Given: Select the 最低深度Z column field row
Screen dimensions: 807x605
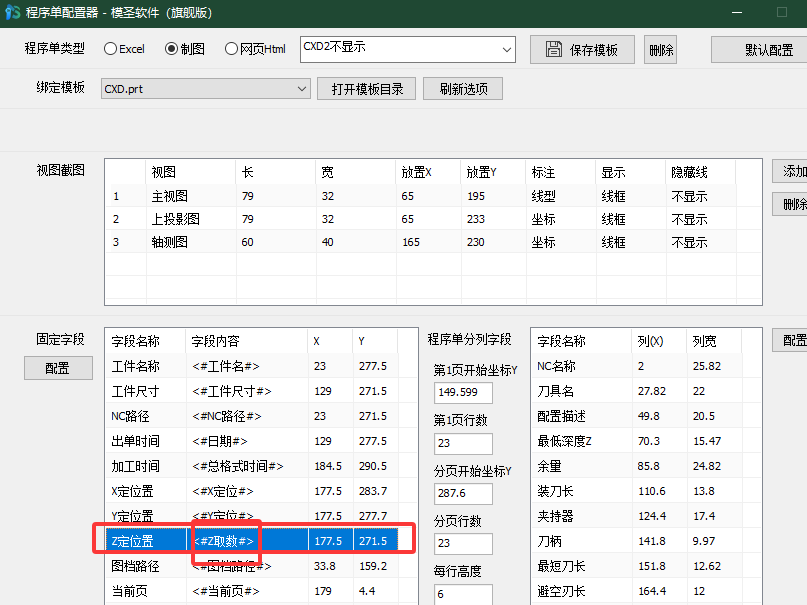Looking at the screenshot, I should [645, 441].
